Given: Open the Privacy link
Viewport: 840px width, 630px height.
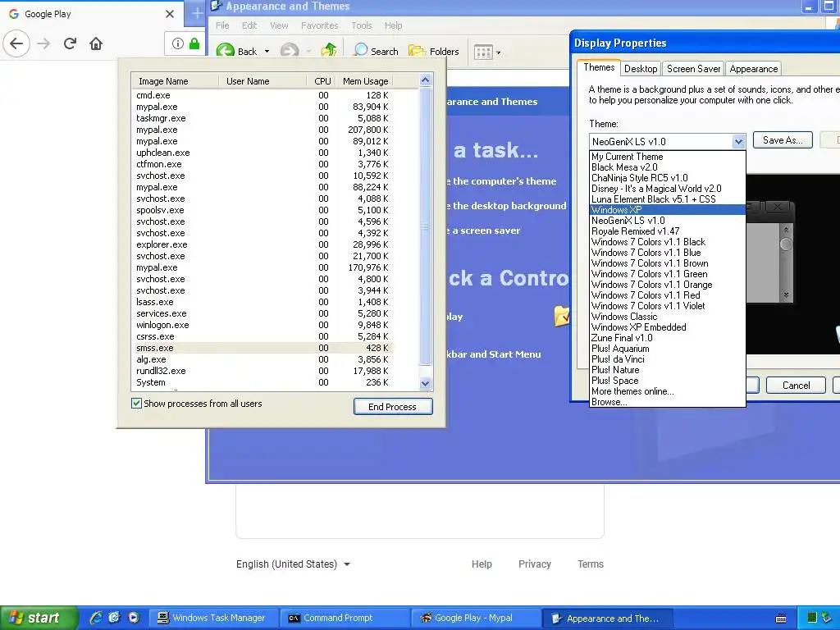Looking at the screenshot, I should (535, 564).
